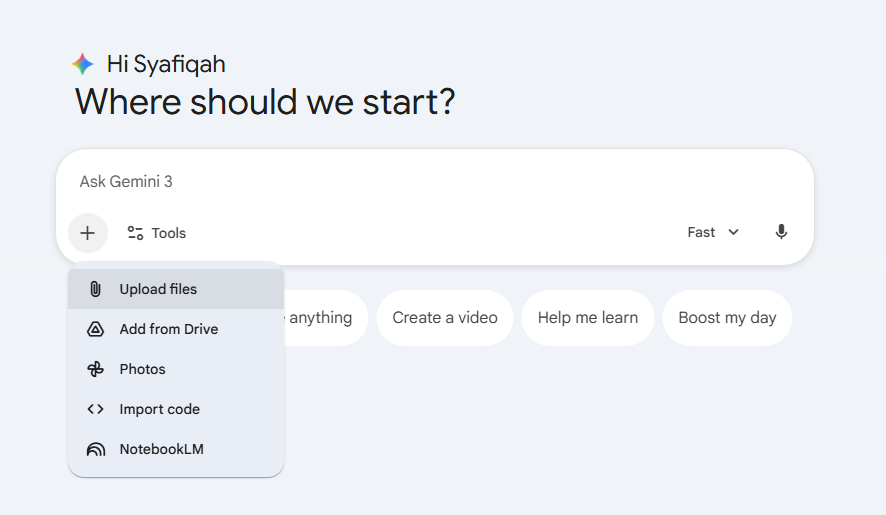Click the partially hidden anything chip
This screenshot has height=515, width=886.
coord(325,318)
